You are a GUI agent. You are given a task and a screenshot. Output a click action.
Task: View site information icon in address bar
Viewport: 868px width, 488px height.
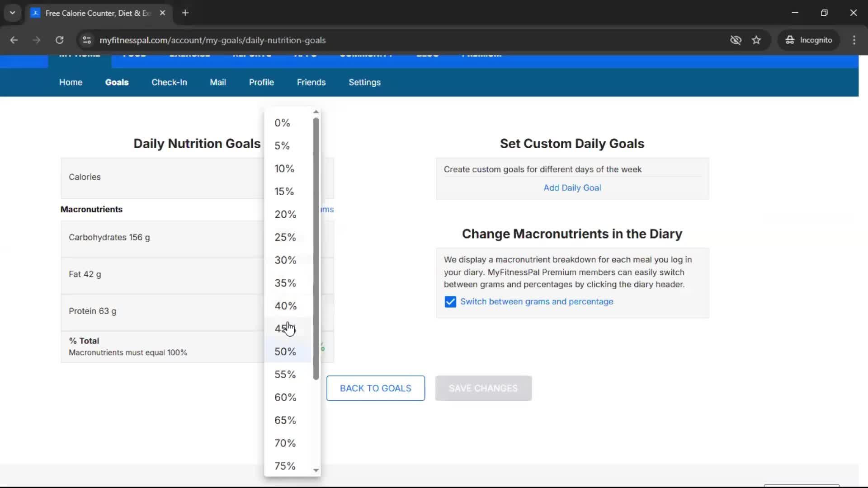point(87,40)
